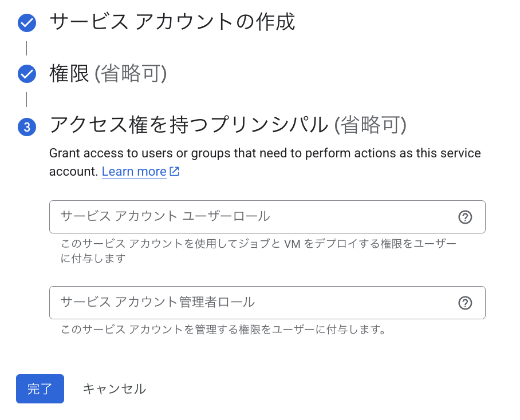The image size is (520, 420).
Task: Click the external link icon after Learn more
Action: pyautogui.click(x=175, y=171)
